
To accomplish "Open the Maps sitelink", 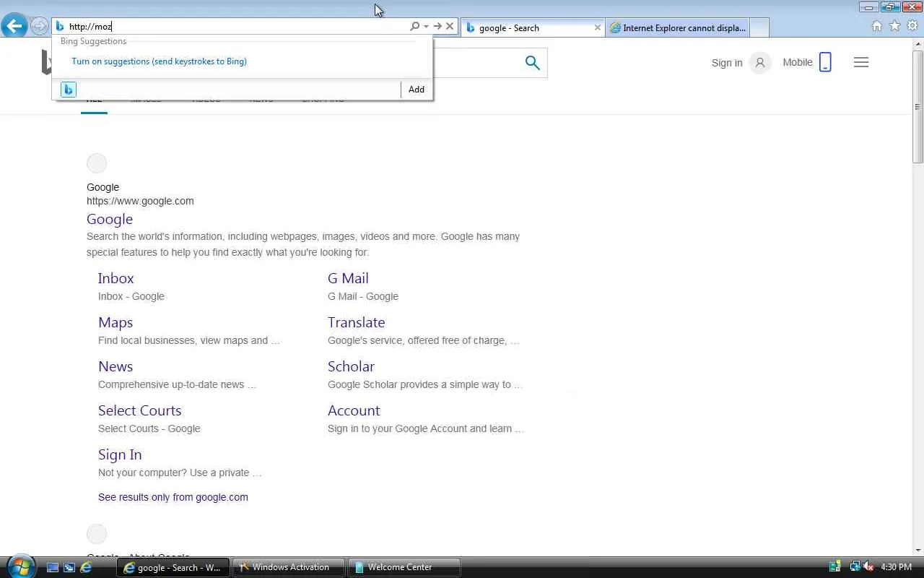I will (115, 322).
